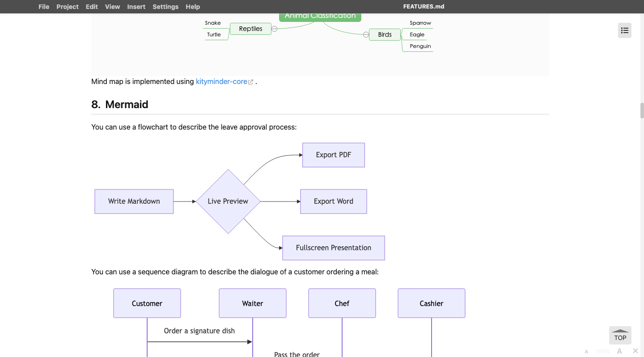644x357 pixels.
Task: Click the Customer participant box
Action: pyautogui.click(x=147, y=303)
